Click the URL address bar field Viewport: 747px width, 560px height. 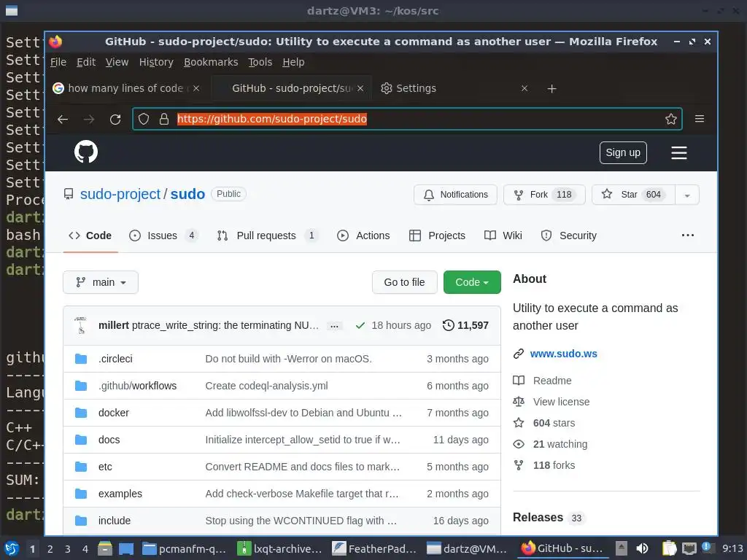click(x=407, y=119)
